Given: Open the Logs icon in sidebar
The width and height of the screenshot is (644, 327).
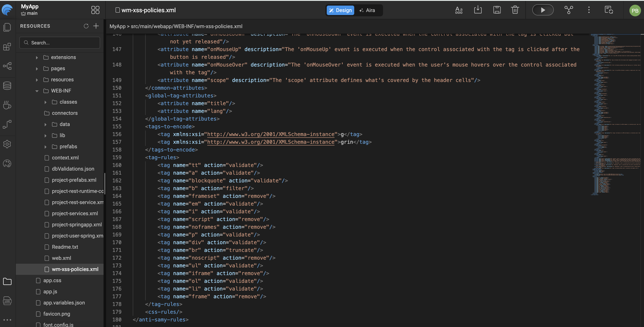Looking at the screenshot, I should 7,301.
